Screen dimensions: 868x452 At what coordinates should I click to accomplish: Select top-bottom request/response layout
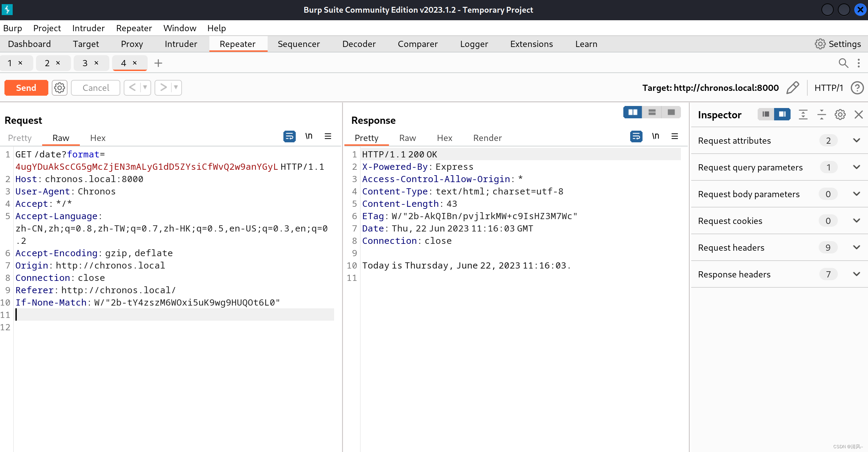pos(652,112)
